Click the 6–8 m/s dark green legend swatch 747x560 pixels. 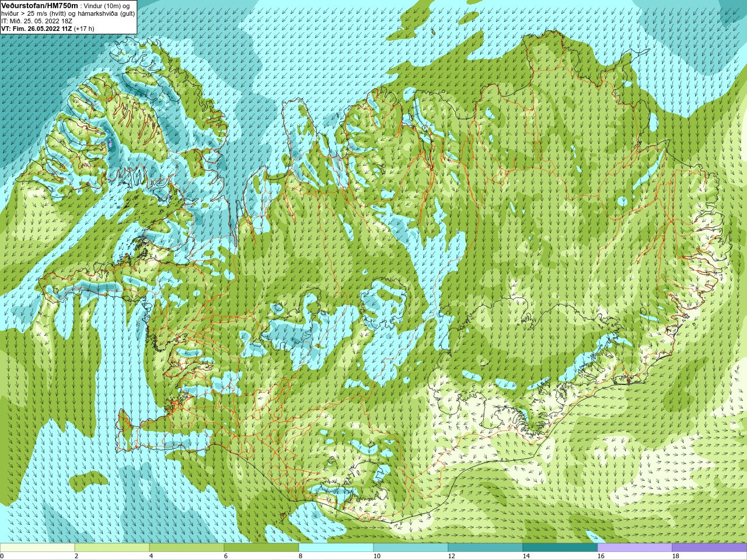click(261, 548)
